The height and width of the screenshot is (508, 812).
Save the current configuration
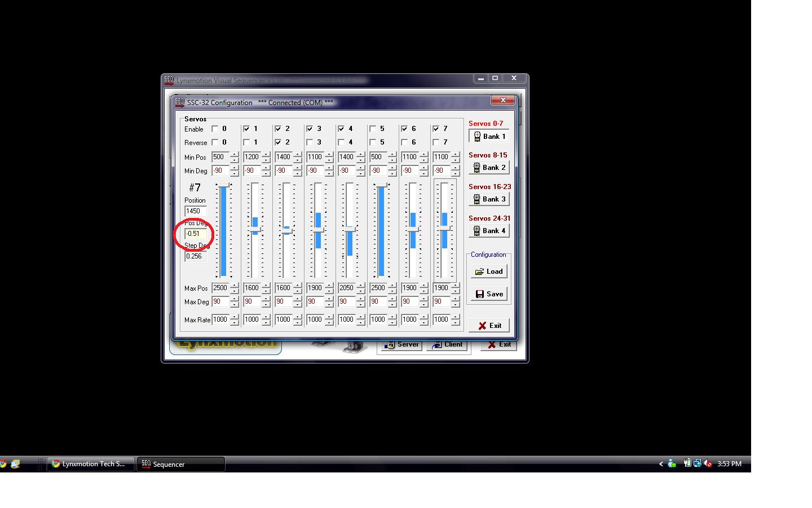489,294
